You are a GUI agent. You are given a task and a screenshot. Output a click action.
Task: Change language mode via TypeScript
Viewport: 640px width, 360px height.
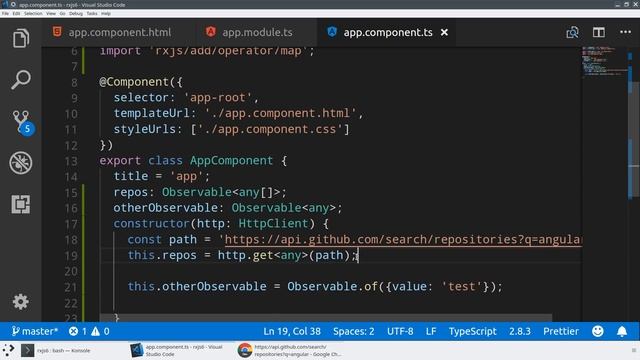[x=473, y=331]
